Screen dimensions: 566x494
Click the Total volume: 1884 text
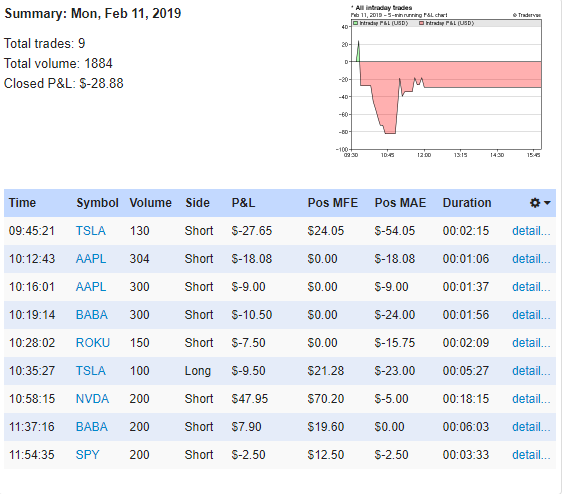point(58,64)
